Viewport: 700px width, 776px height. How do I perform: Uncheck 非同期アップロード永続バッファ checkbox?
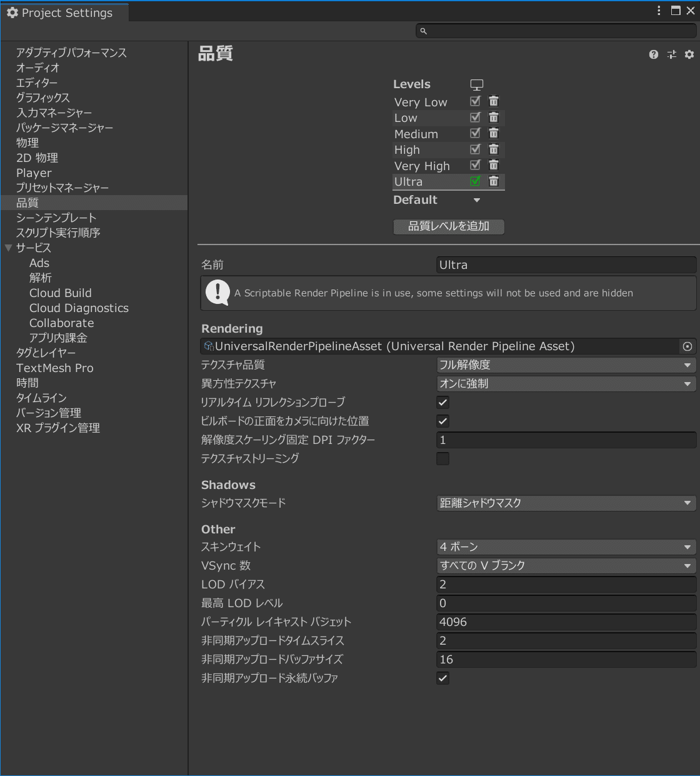[x=443, y=678]
